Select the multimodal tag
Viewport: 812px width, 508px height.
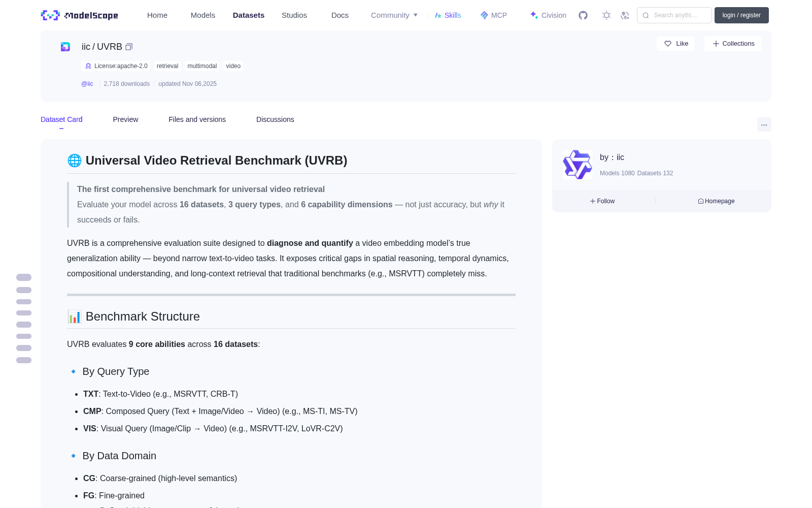point(202,66)
